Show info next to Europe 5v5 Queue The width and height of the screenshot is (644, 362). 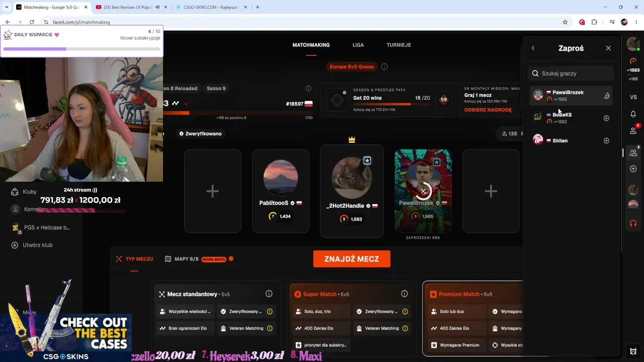(x=384, y=67)
